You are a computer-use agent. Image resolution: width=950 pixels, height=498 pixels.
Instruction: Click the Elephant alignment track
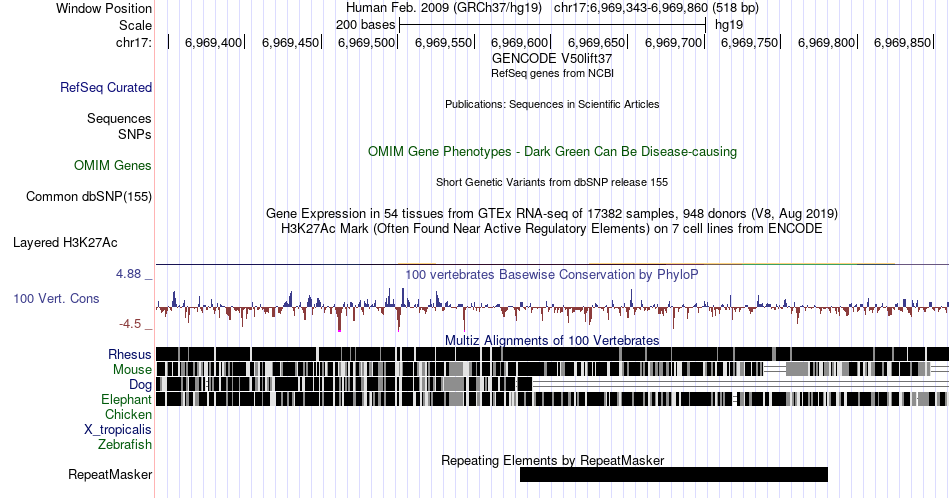click(552, 399)
